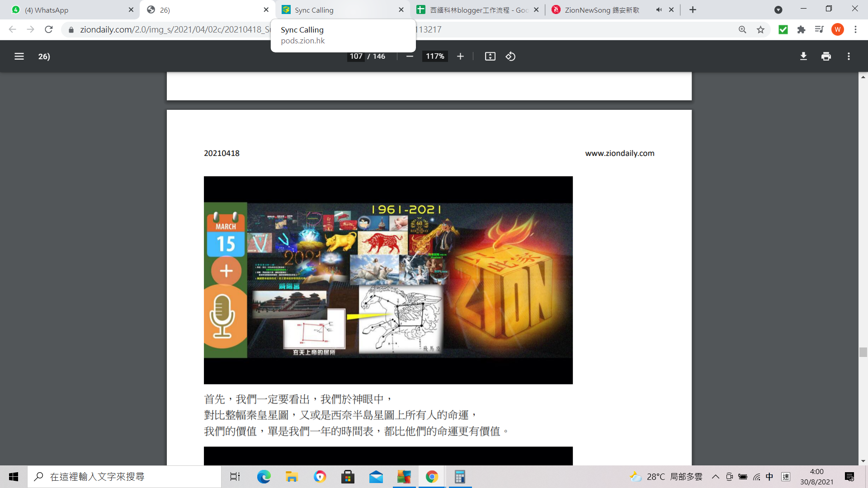Open Chrome profile W avatar
The height and width of the screenshot is (488, 868).
pos(837,29)
